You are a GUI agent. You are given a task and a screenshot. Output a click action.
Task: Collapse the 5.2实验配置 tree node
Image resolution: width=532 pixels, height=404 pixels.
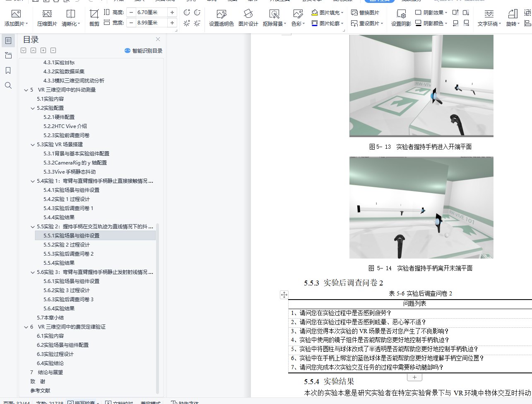(x=33, y=108)
